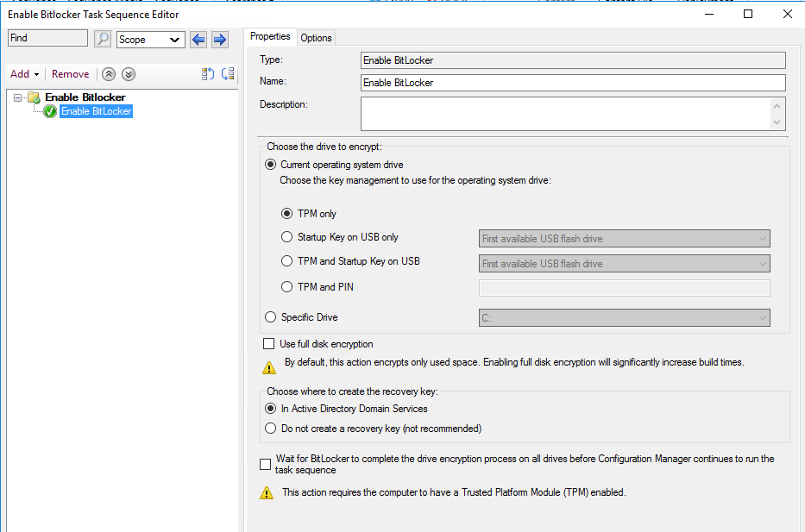Click the magnifier search icon
Viewport: 805px width, 532px height.
[x=103, y=39]
